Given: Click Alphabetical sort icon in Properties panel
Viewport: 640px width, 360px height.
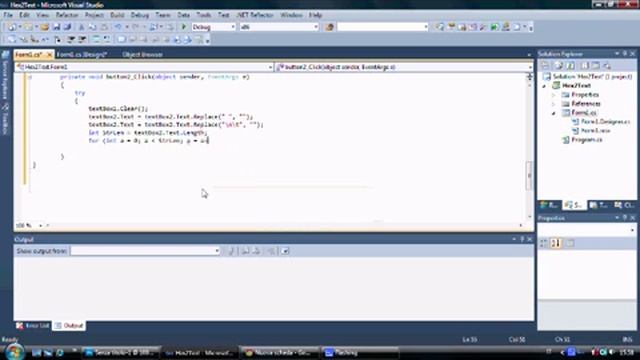Looking at the screenshot, I should pos(556,243).
